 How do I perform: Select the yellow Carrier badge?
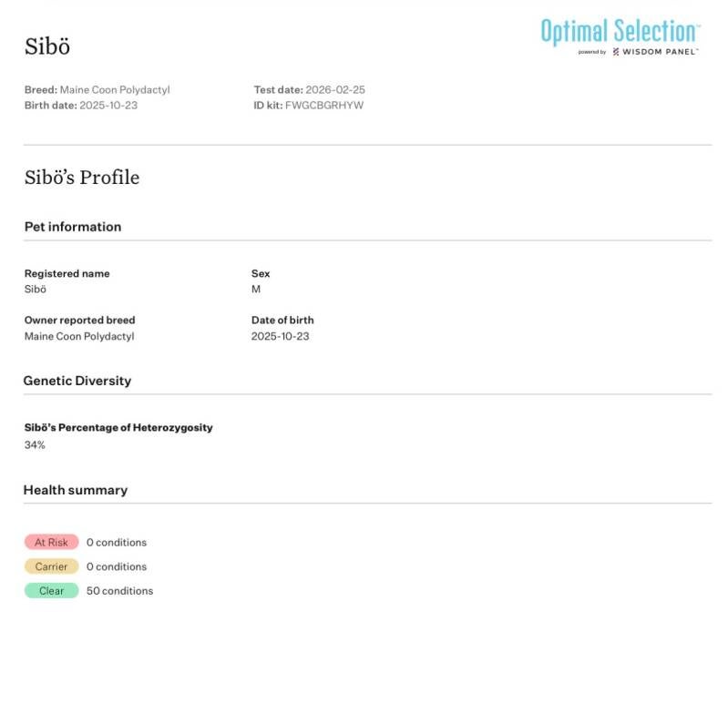click(51, 566)
